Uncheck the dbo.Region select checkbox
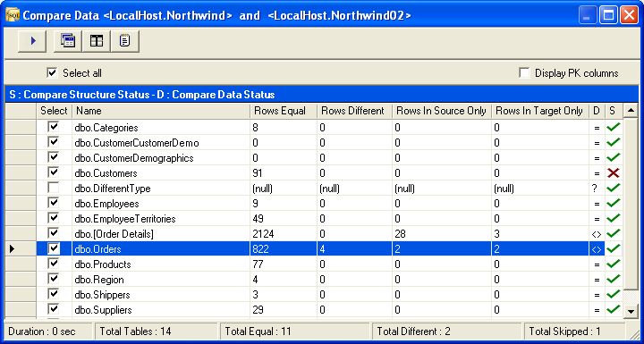644x344 pixels. coord(54,279)
